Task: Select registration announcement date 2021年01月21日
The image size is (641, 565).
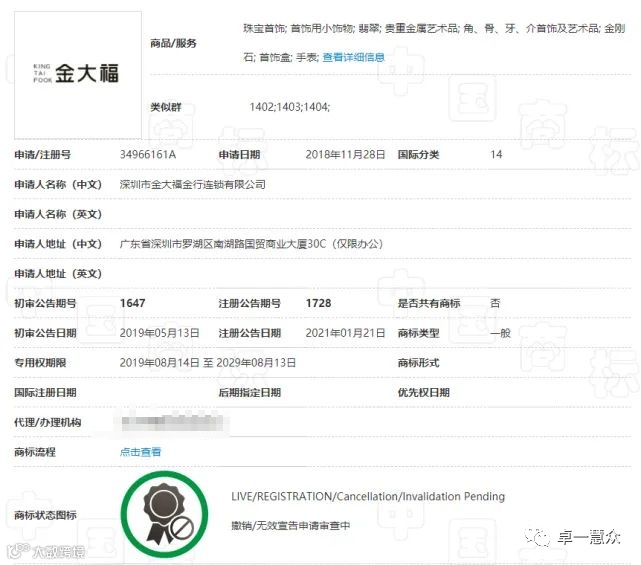Action: [345, 333]
